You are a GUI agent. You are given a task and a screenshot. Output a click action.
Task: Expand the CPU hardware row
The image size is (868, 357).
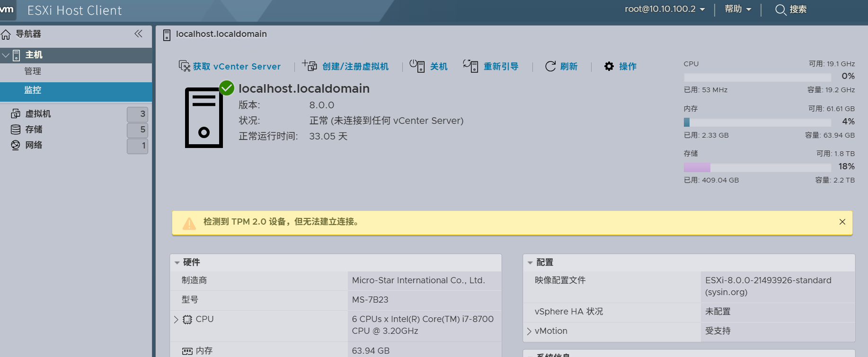coord(176,320)
